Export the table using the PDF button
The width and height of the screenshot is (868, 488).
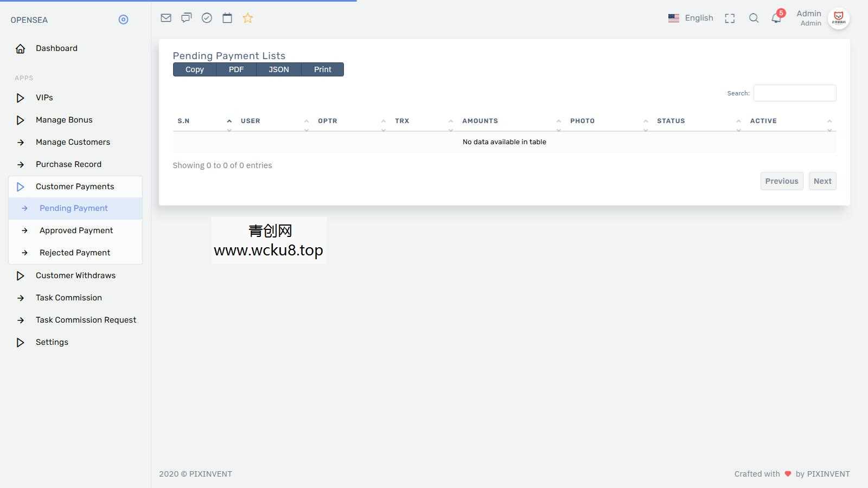[236, 69]
